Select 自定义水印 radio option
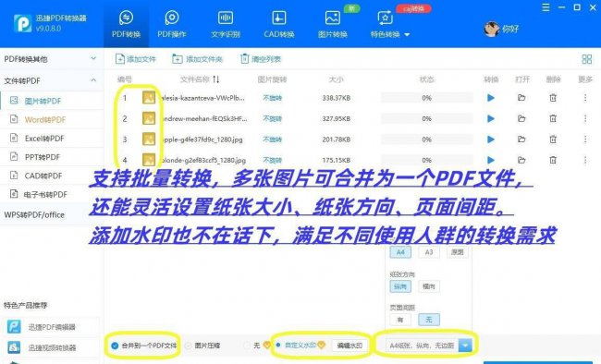601x364 pixels. [300, 346]
